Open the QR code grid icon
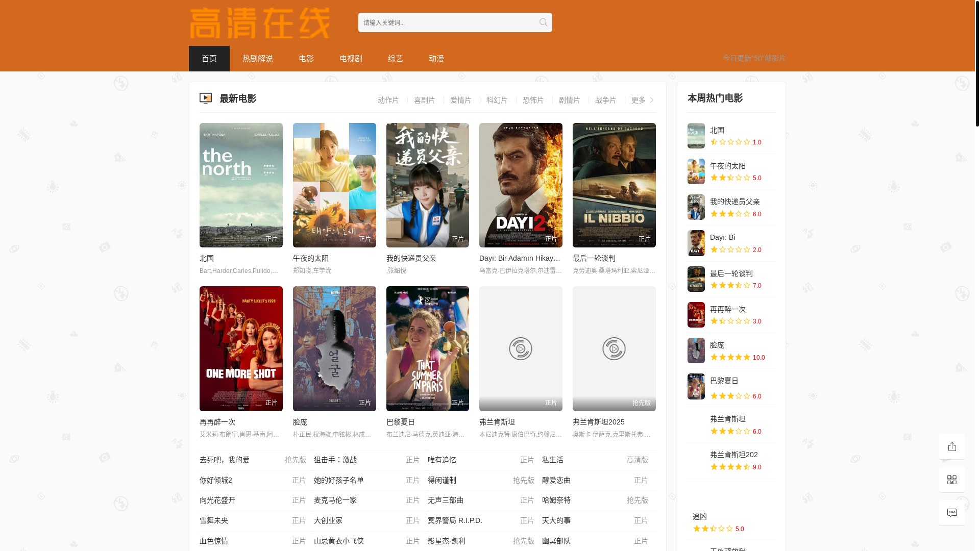980x551 pixels. 951,480
